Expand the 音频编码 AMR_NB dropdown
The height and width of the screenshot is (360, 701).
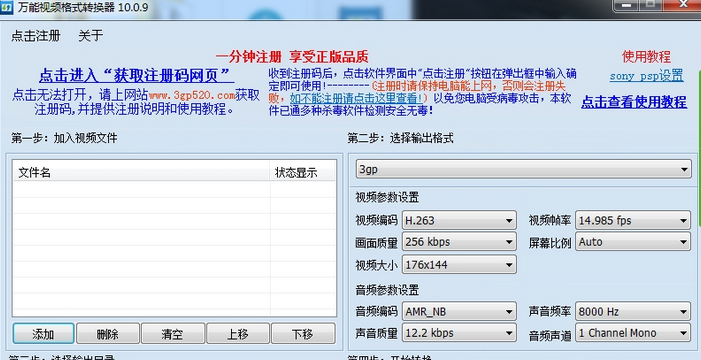[x=460, y=311]
